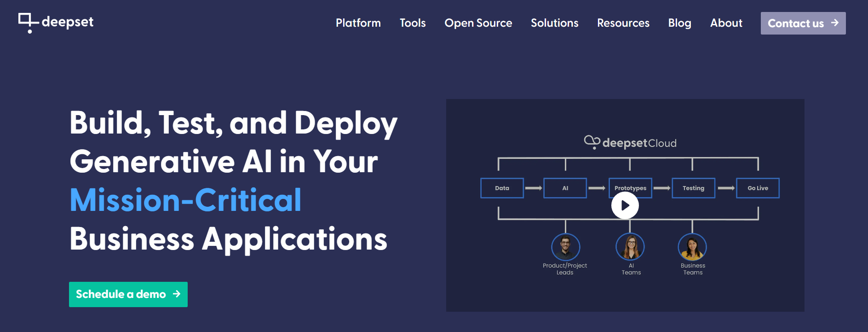Click the Go Live box in diagram
The image size is (868, 332).
coord(758,188)
